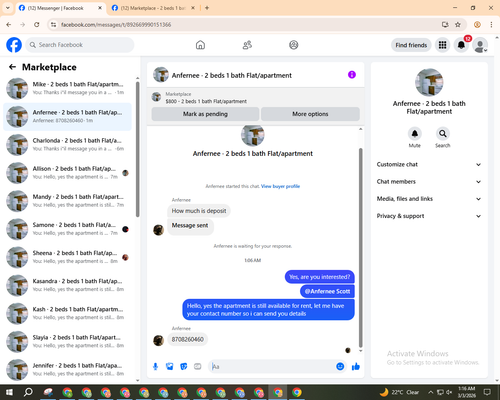Send a voice clip via microphone icon
Viewport: 500px width, 400px height.
155,367
